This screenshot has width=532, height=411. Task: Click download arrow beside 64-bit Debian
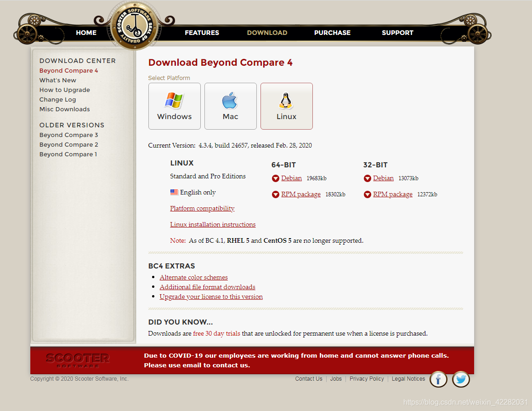(x=276, y=178)
